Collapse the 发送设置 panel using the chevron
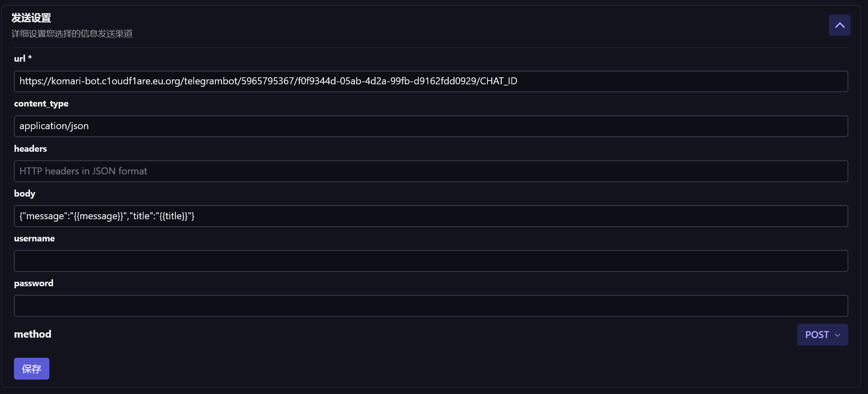This screenshot has width=868, height=394. (x=839, y=25)
